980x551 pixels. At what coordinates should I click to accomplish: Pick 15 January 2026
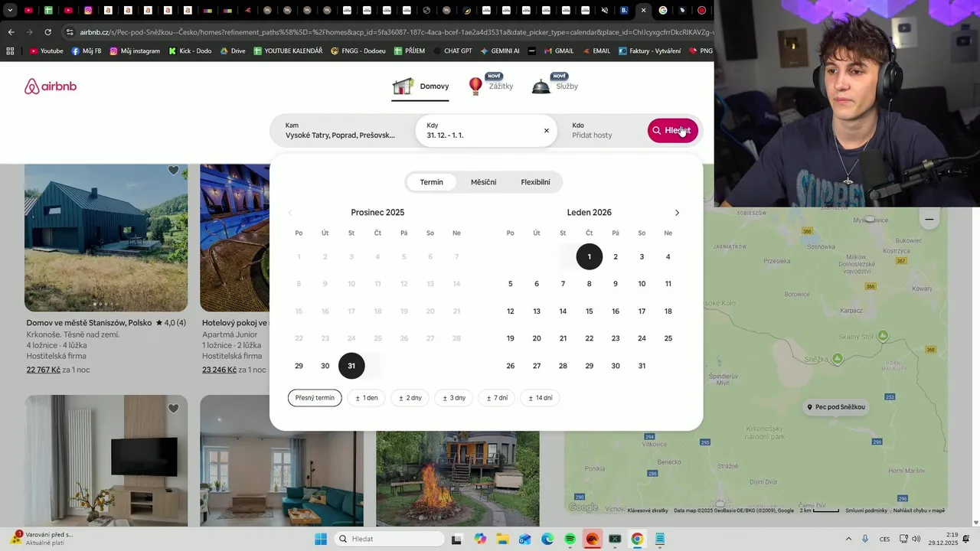(590, 311)
